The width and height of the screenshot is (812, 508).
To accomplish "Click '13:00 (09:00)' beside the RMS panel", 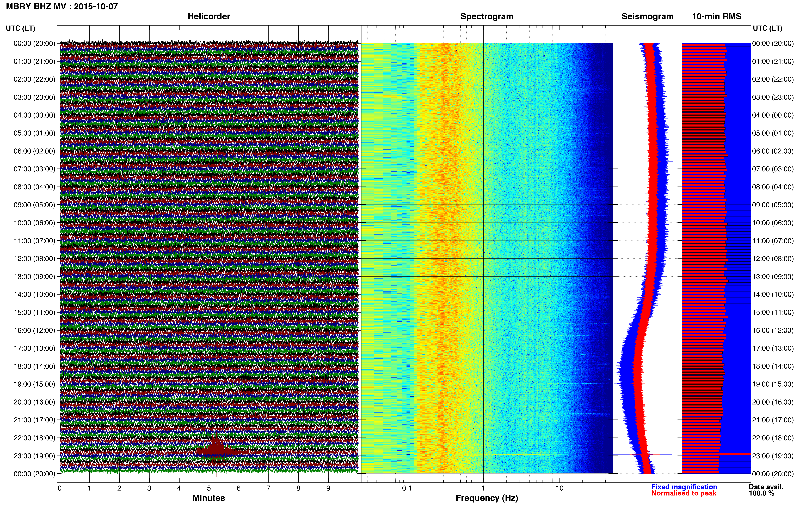I will coord(773,277).
